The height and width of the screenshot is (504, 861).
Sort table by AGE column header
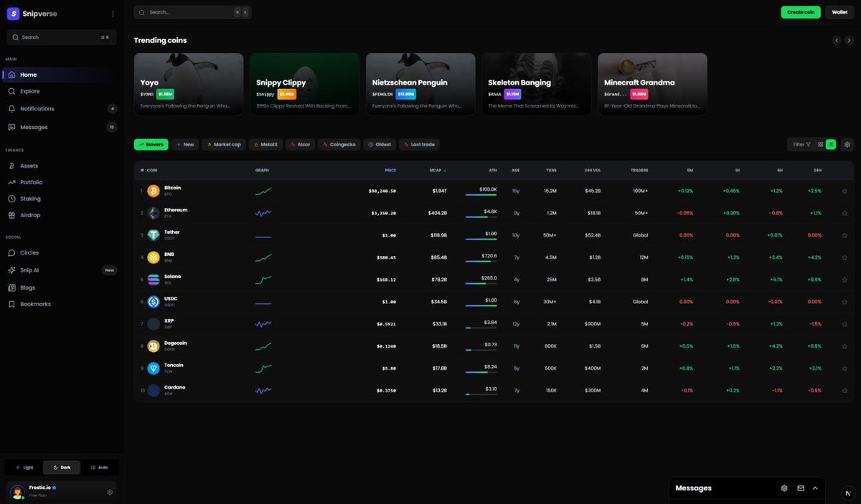[516, 170]
